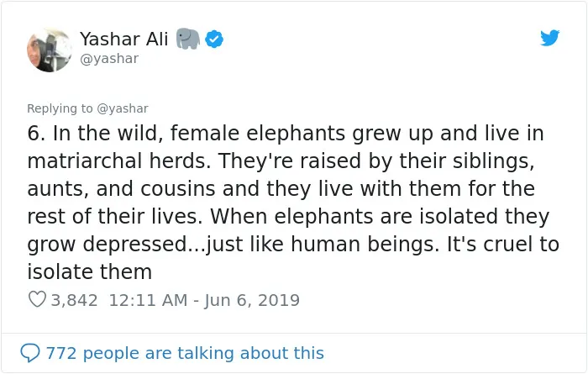
Task: Open 772 people are talking about this
Action: pos(185,353)
